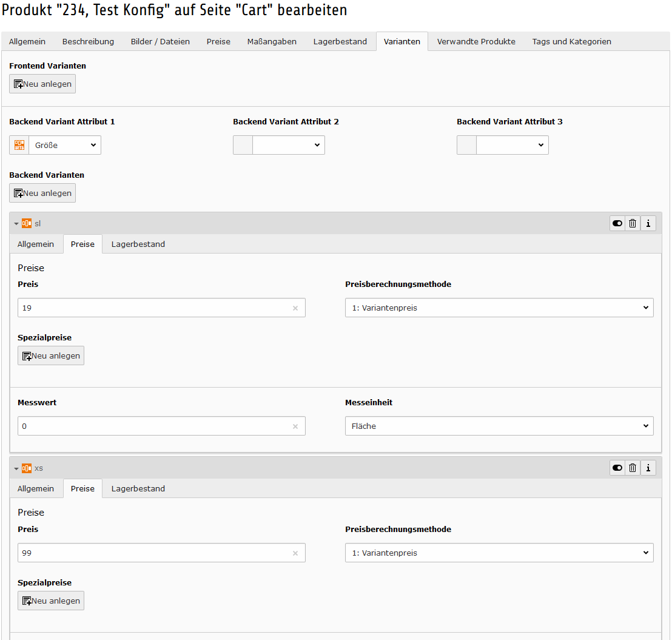
Task: Open Preisberechnungsmethode dropdown for sl variant
Action: tap(499, 308)
